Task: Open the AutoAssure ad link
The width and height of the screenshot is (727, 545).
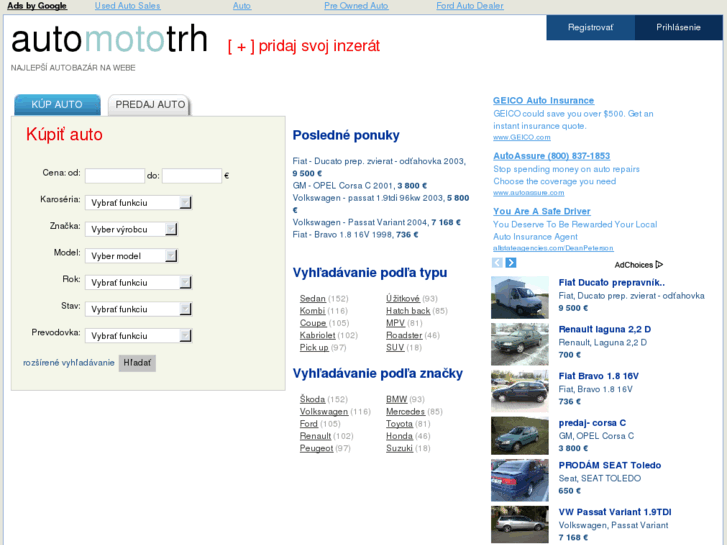Action: click(551, 156)
